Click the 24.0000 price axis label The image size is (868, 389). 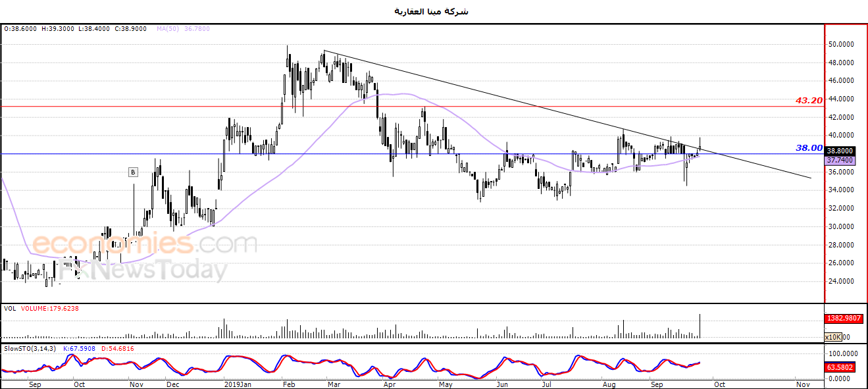842,281
